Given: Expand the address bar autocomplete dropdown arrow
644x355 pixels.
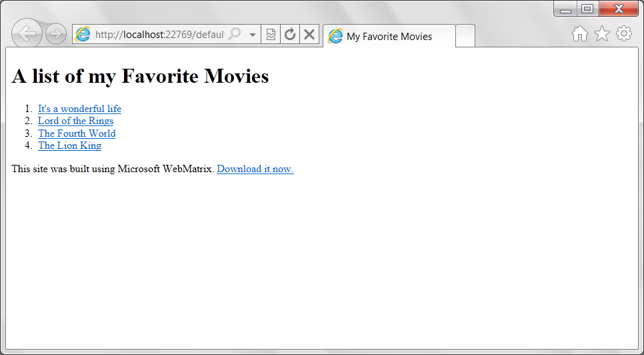Looking at the screenshot, I should pos(253,35).
